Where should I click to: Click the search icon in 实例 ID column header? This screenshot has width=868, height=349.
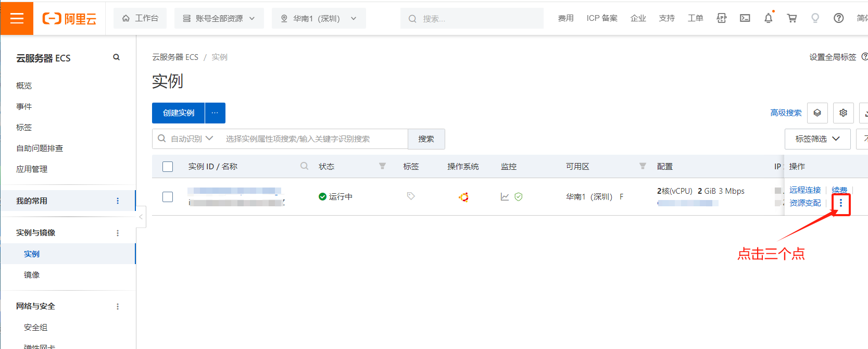304,166
